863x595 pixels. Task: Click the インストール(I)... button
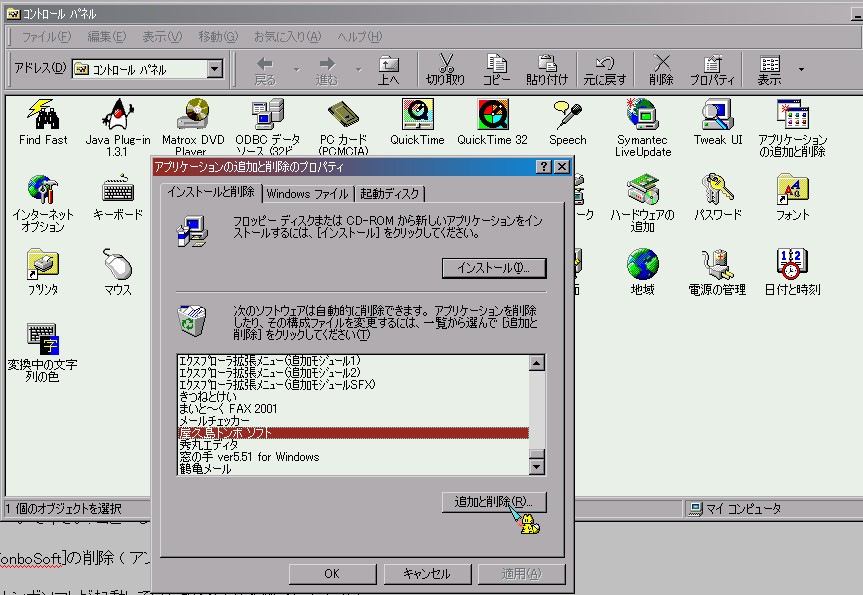click(x=494, y=268)
